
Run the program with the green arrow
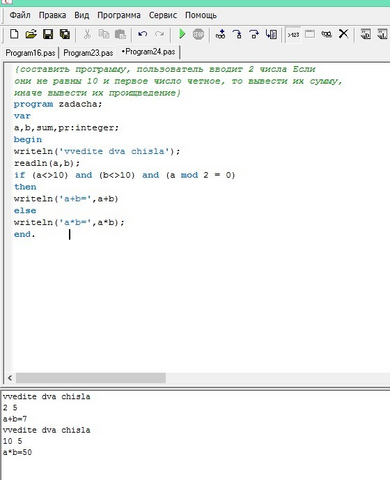tap(182, 34)
